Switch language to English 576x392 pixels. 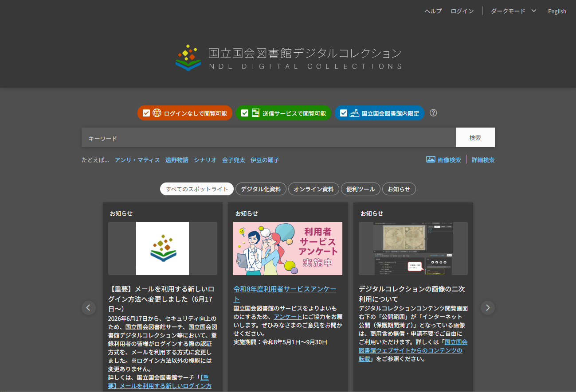[557, 11]
